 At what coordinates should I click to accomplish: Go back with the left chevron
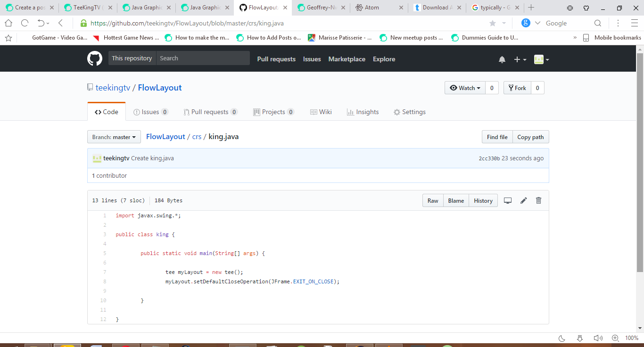[x=60, y=23]
